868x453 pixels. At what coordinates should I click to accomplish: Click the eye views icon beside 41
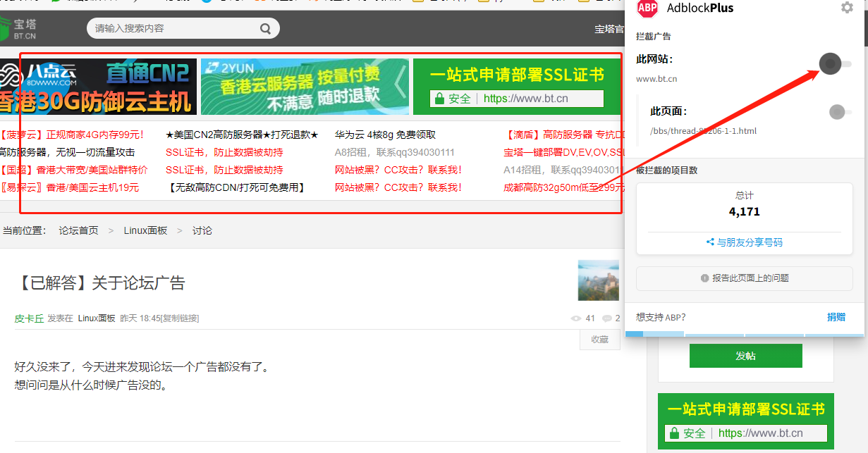tap(576, 318)
